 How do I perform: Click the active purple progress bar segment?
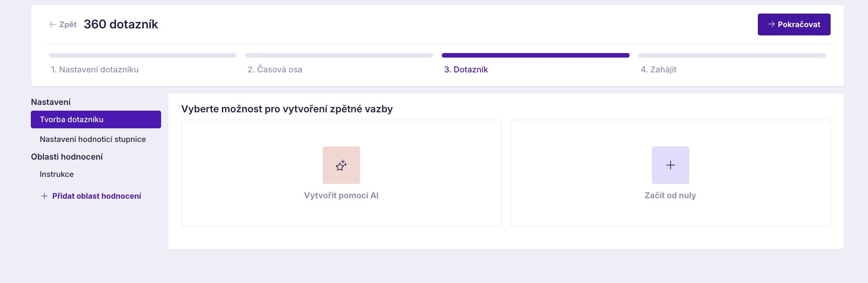(536, 55)
